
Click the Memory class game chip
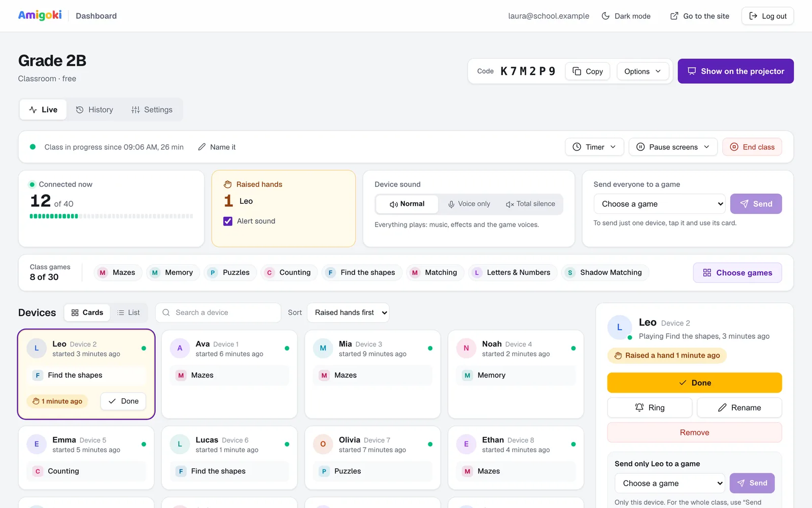click(173, 273)
